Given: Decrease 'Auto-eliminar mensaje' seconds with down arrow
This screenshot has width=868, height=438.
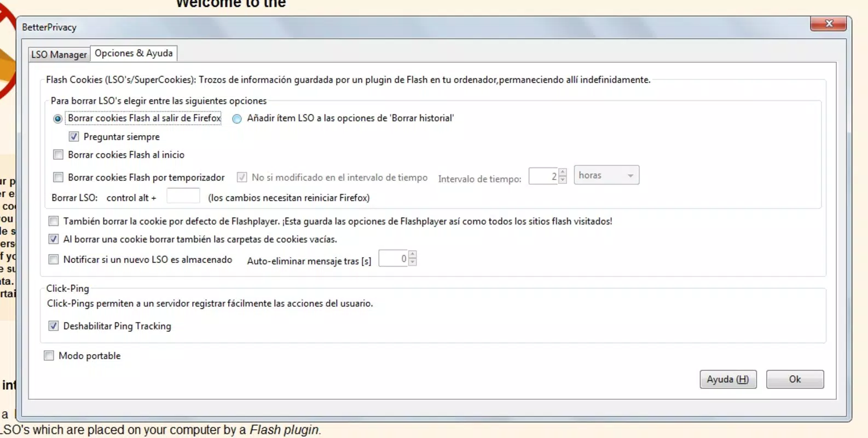Looking at the screenshot, I should pos(413,262).
